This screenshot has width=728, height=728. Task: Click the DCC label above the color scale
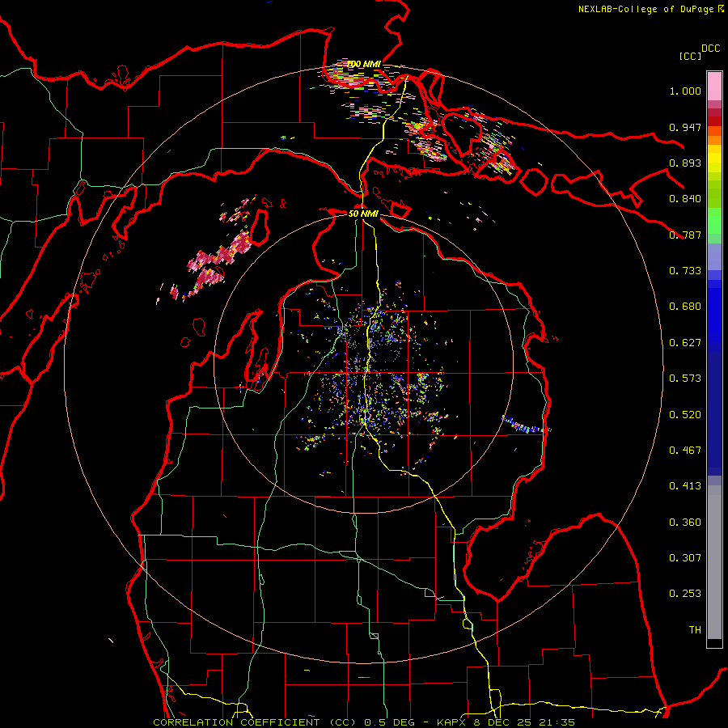click(710, 49)
